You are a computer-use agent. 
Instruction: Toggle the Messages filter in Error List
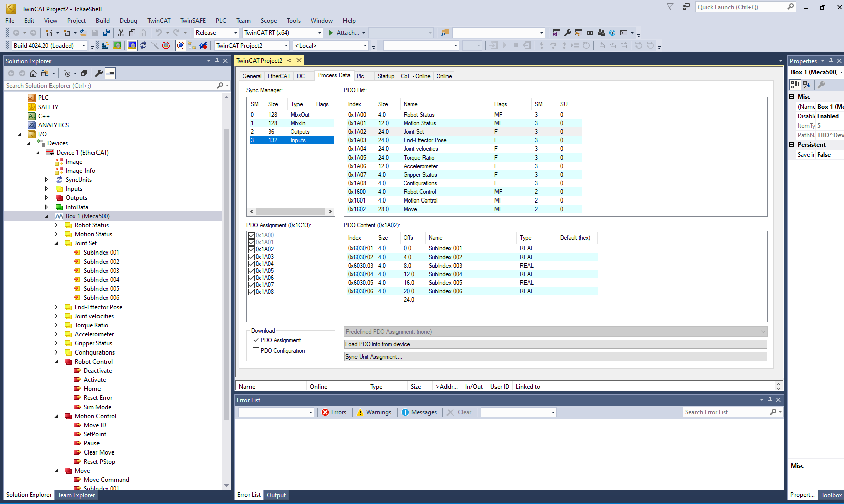click(419, 412)
